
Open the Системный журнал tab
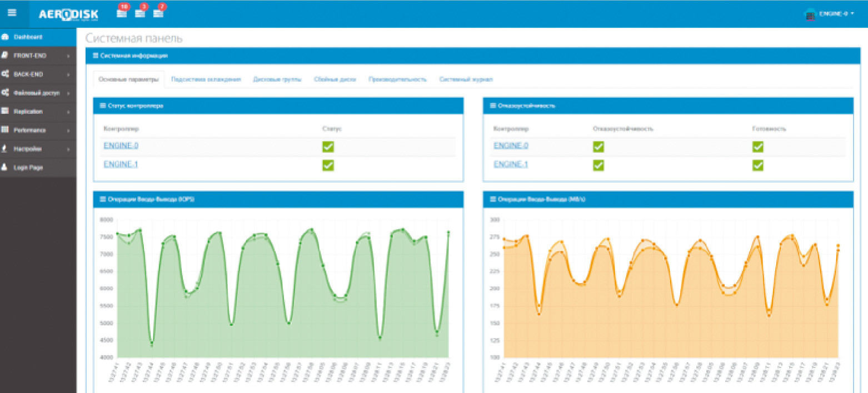(x=466, y=79)
